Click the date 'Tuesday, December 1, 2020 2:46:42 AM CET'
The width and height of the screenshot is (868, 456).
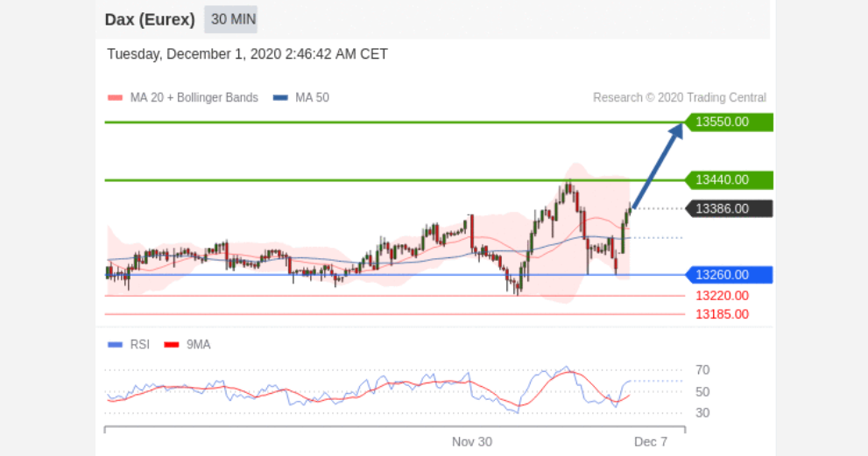click(248, 54)
